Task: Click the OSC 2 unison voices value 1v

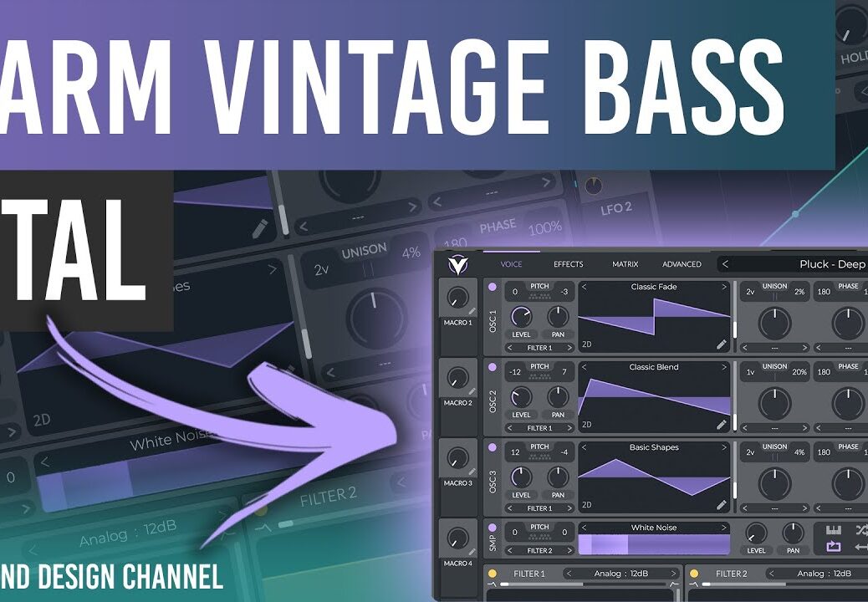Action: 750,372
